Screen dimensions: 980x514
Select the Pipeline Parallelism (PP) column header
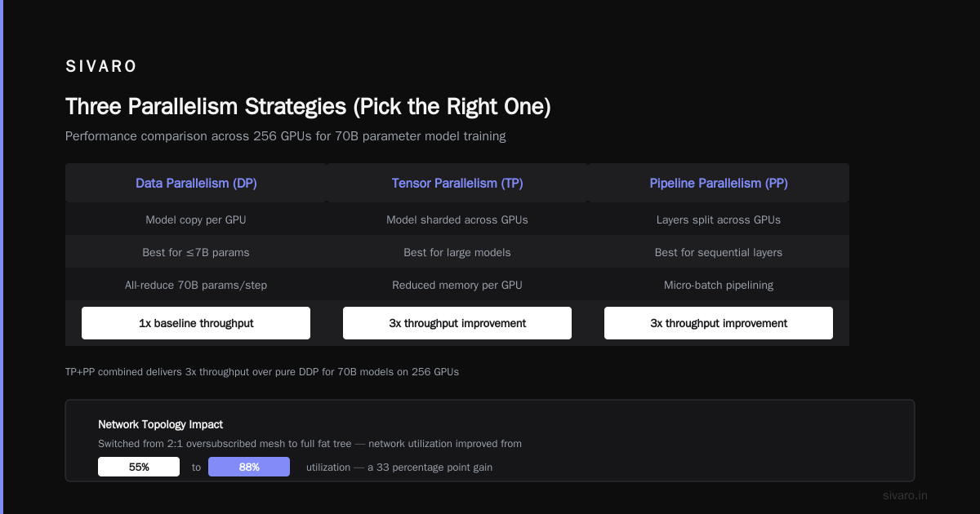coord(719,183)
